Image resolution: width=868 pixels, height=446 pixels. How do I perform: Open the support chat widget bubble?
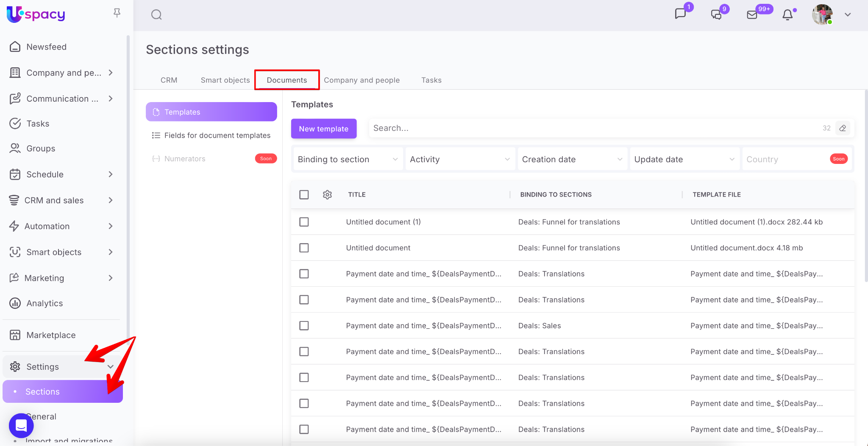pyautogui.click(x=21, y=425)
